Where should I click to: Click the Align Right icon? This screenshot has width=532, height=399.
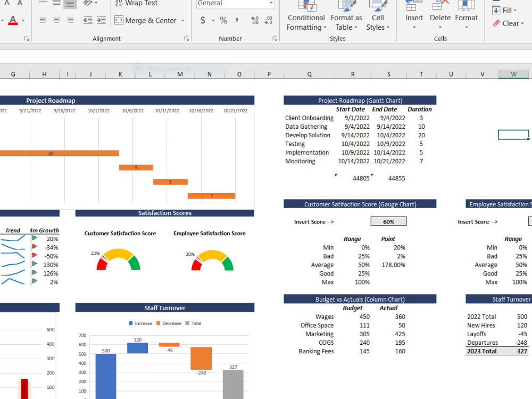(70, 20)
